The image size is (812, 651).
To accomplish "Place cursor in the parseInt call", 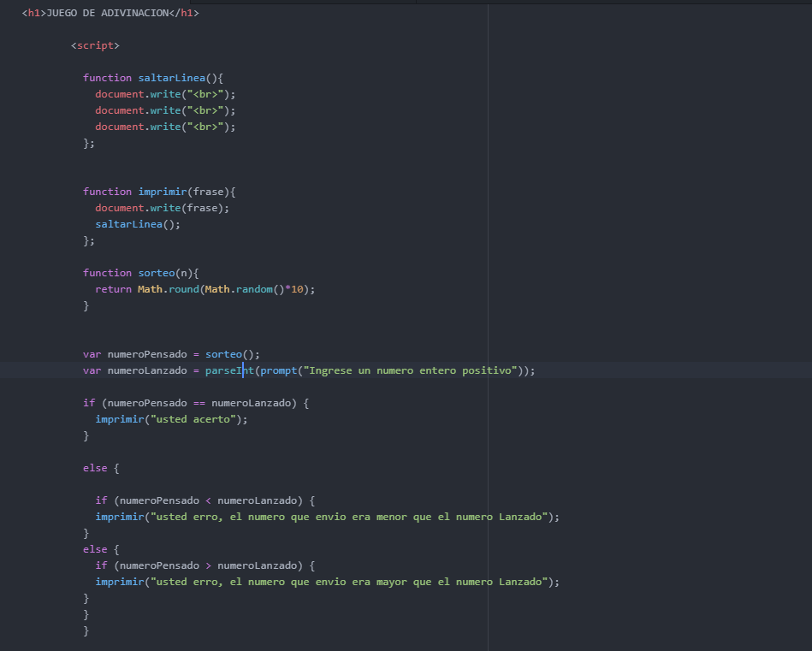I will (x=230, y=370).
